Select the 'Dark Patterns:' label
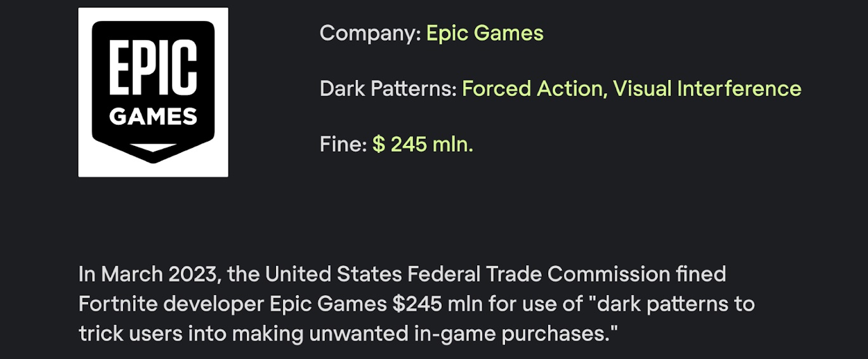This screenshot has height=359, width=868. tap(388, 89)
